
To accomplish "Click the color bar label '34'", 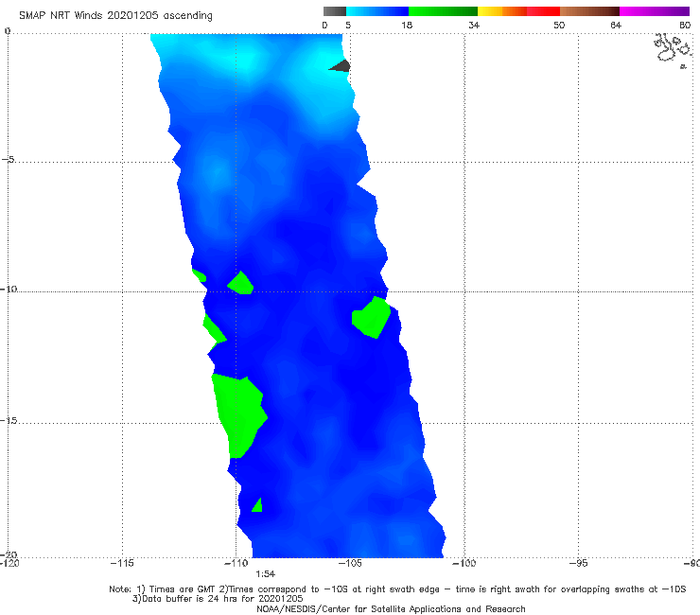I will click(474, 25).
